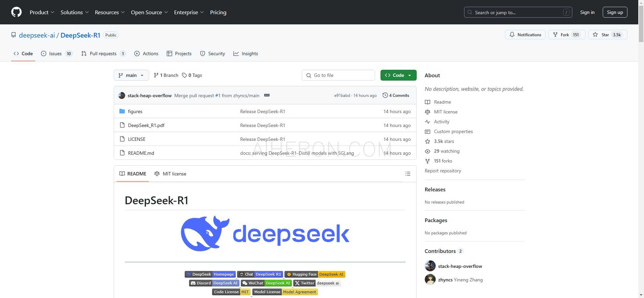
Task: Click the GitHub octocat logo
Action: (x=16, y=12)
